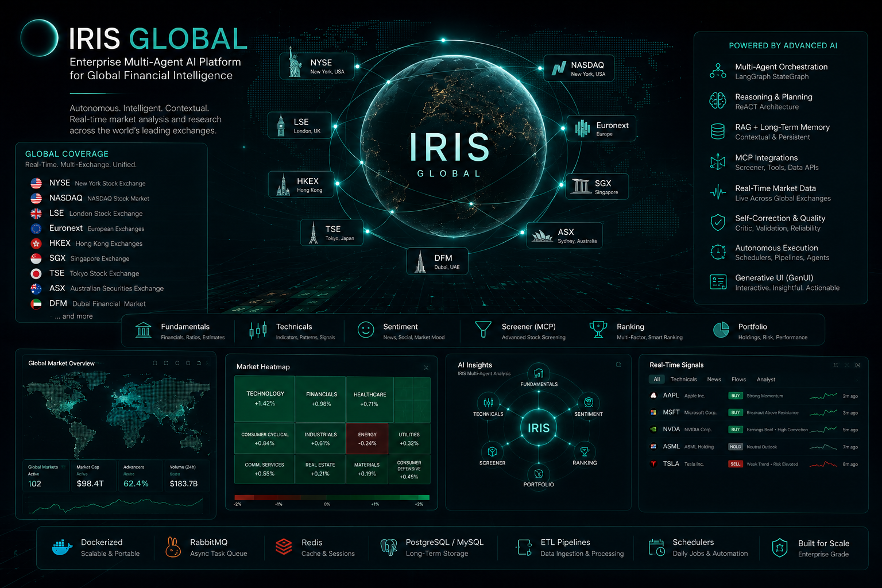This screenshot has width=882, height=588.
Task: Click the Real Estate heatmap tile
Action: [x=320, y=469]
